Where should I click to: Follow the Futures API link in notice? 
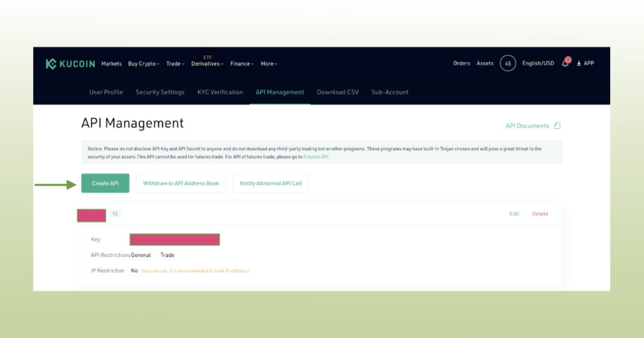point(316,156)
